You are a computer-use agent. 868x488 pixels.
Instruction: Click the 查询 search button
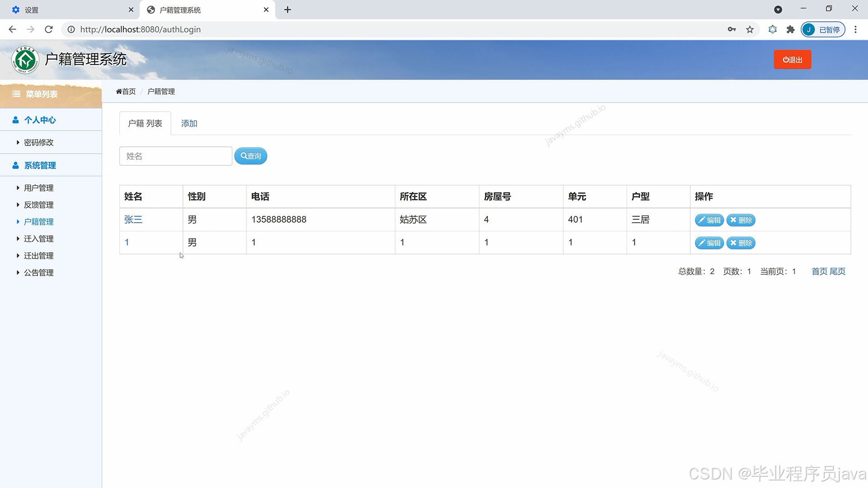(x=251, y=156)
